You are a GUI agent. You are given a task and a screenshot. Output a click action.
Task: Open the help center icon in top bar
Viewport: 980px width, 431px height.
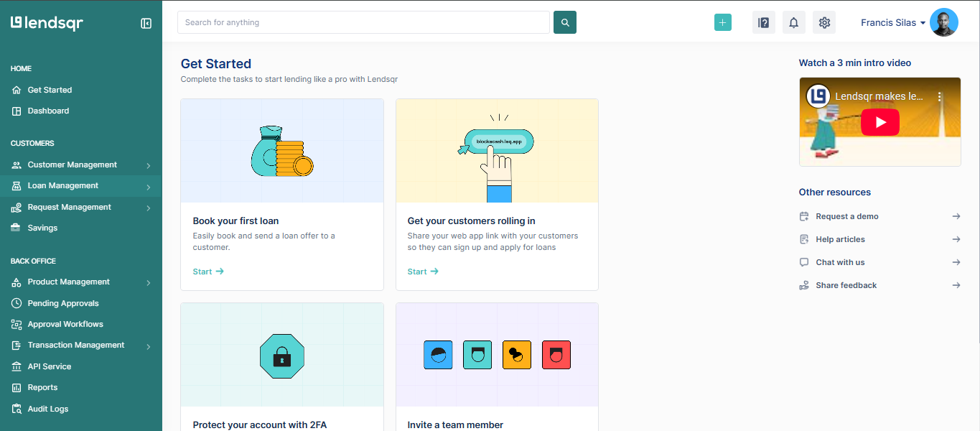(763, 22)
